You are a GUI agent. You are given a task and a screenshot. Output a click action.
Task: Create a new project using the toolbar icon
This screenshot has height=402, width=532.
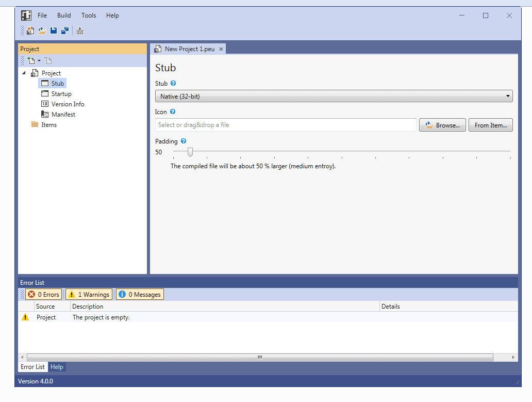click(30, 30)
